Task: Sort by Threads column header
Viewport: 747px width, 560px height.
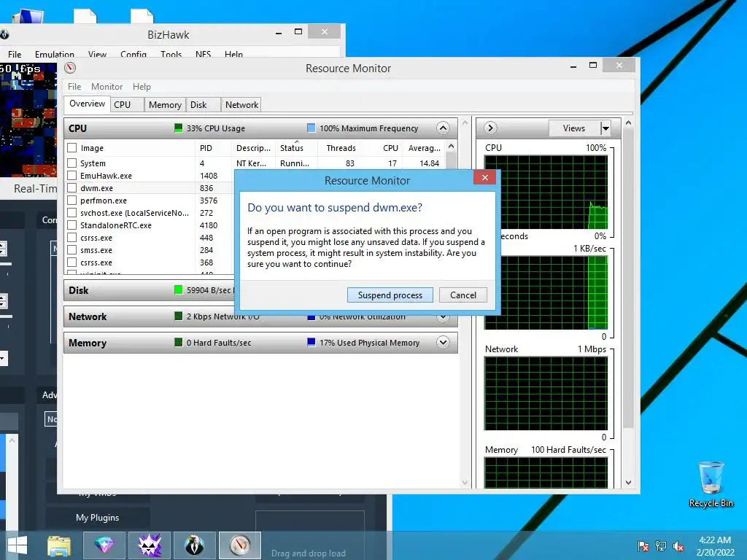Action: 341,148
